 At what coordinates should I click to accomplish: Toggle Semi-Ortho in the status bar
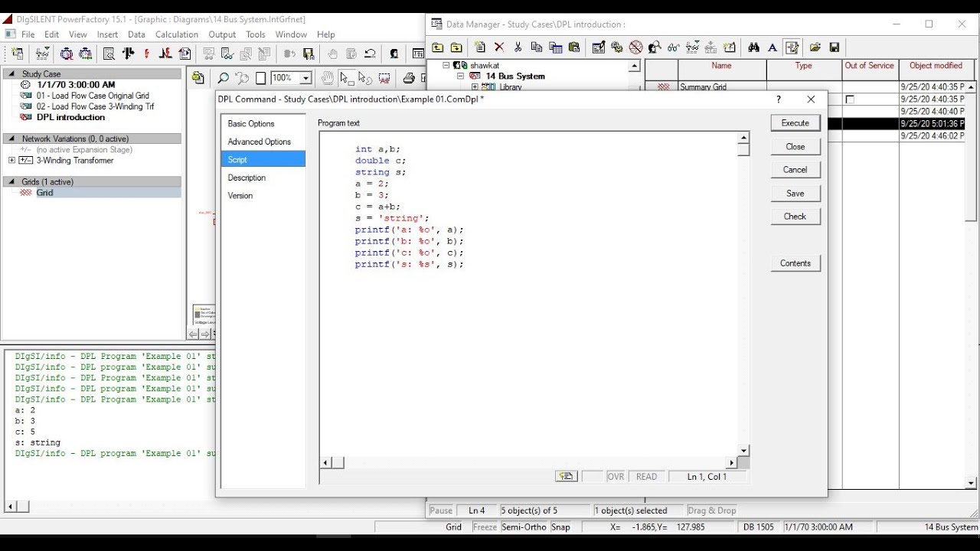pos(524,527)
